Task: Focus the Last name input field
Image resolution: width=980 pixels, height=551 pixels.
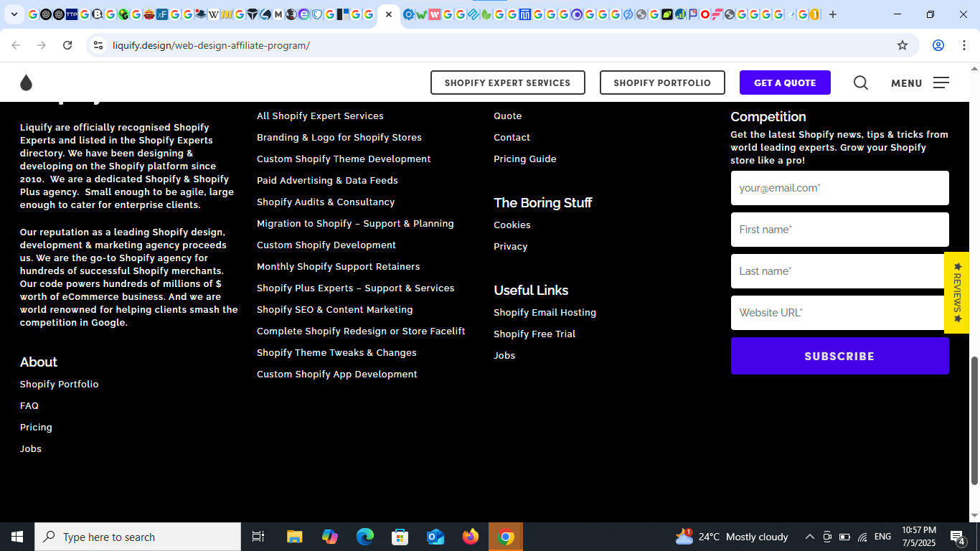Action: tap(840, 271)
